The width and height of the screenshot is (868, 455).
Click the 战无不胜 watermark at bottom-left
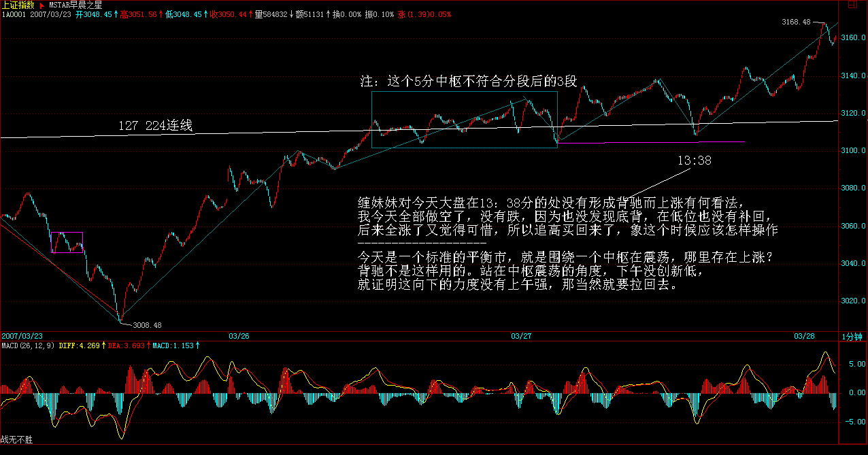pyautogui.click(x=16, y=440)
